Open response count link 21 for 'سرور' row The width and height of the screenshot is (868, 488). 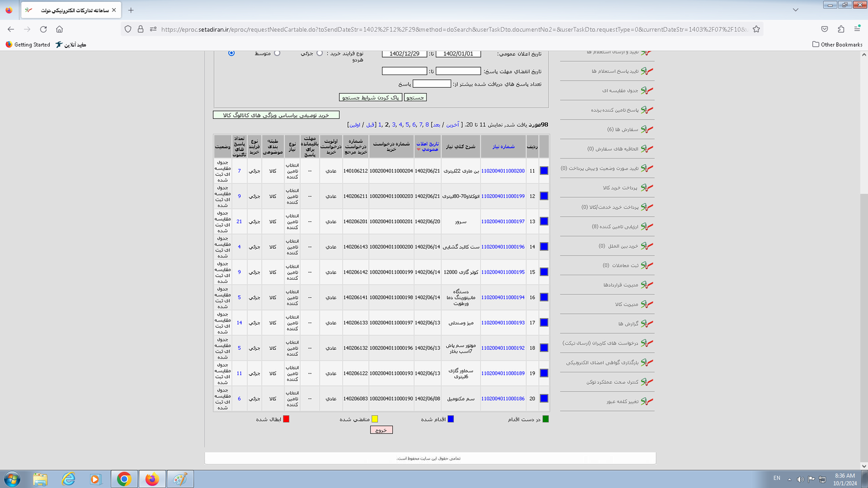point(239,221)
